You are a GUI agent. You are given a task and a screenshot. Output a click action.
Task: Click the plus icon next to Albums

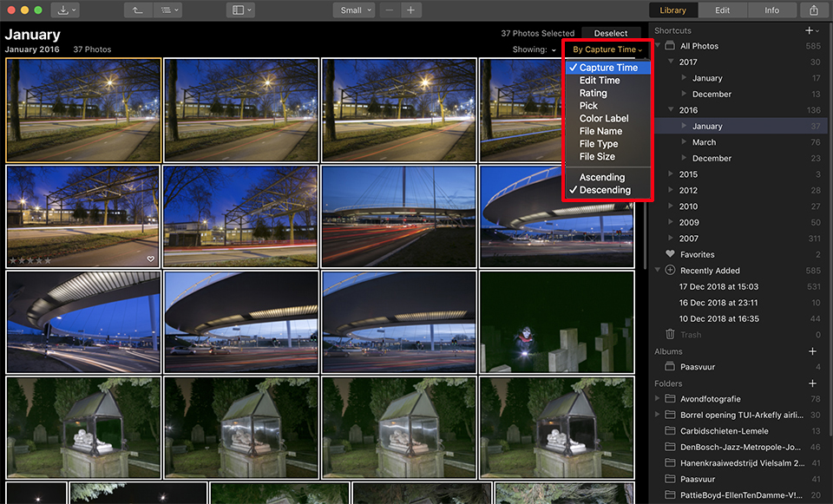812,351
